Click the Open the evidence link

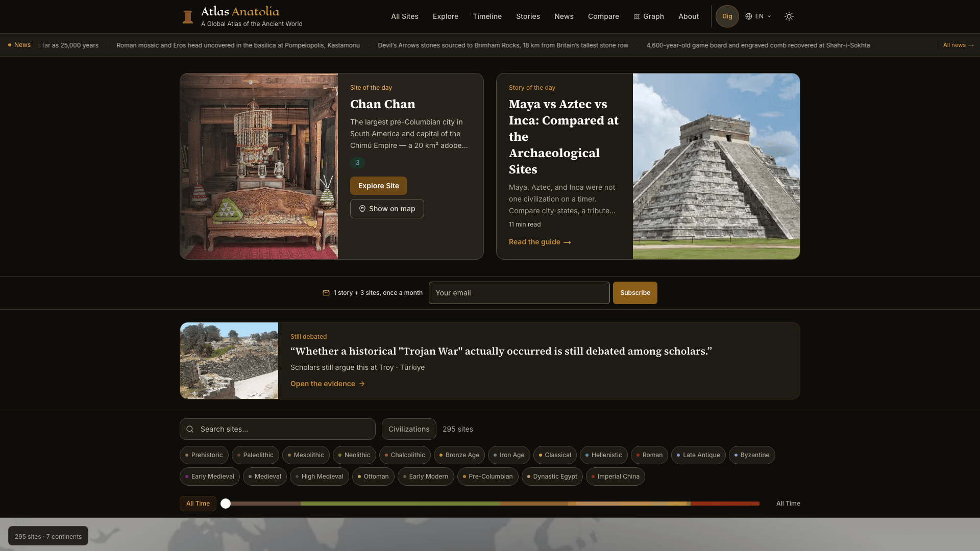tap(327, 384)
